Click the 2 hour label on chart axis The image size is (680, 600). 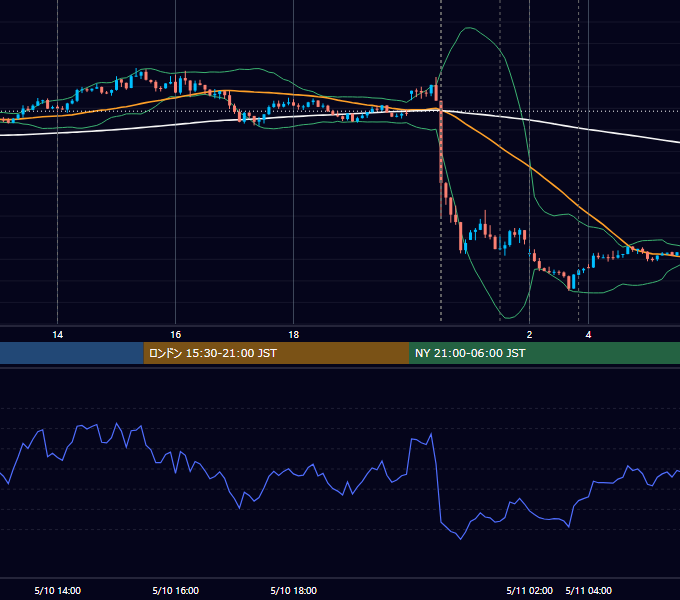click(529, 335)
